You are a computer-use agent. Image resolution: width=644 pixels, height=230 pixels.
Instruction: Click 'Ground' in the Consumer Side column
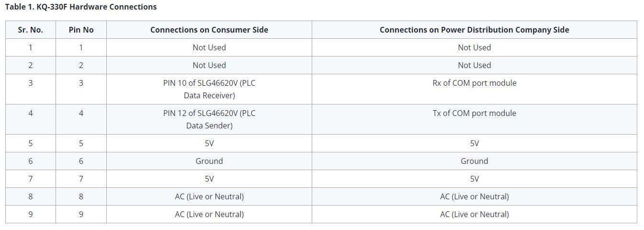[209, 161]
